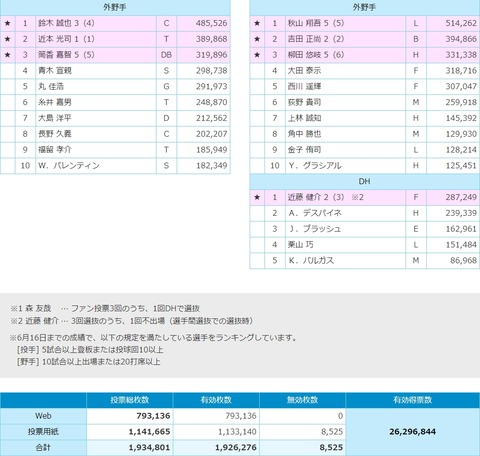
Task: Select player name 長野 久義
Action: [x=55, y=134]
